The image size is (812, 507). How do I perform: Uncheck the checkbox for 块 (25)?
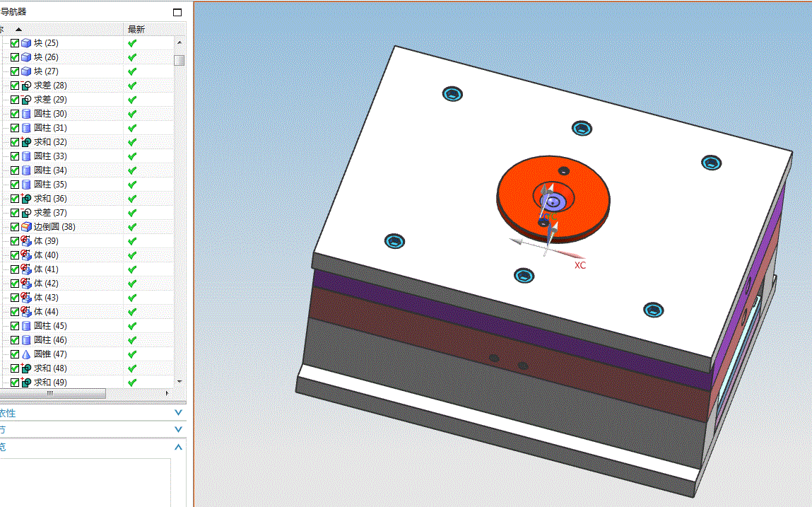(15, 43)
